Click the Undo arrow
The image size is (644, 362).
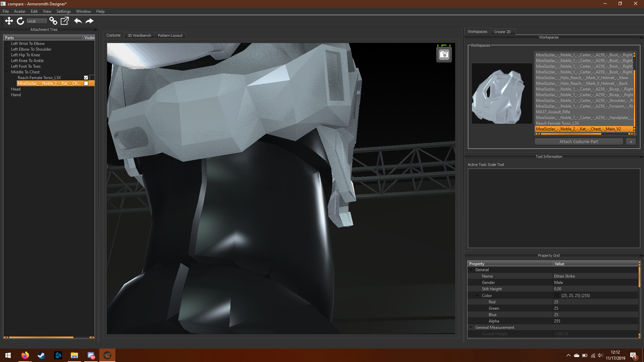point(78,21)
